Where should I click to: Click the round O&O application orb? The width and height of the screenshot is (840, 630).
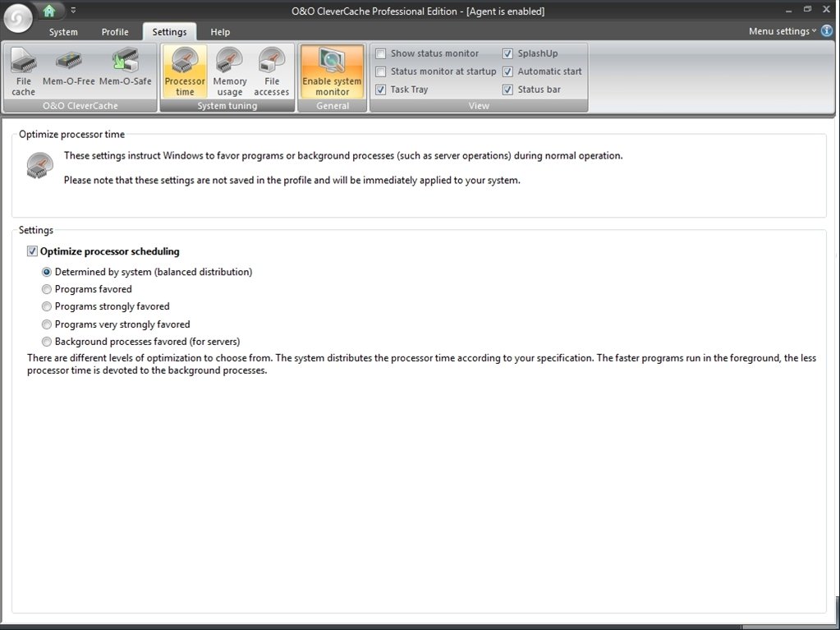pos(18,19)
